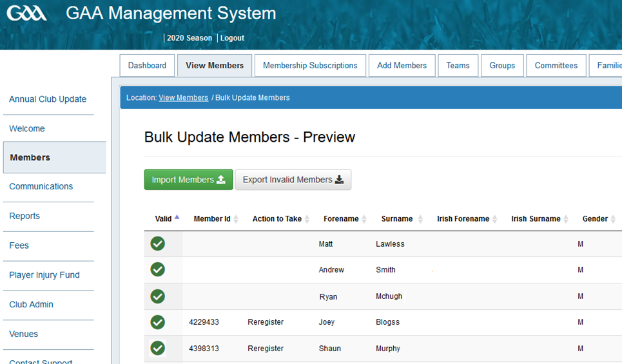
Task: Click valid checkmark icon for Joey Blogss
Action: click(x=158, y=322)
